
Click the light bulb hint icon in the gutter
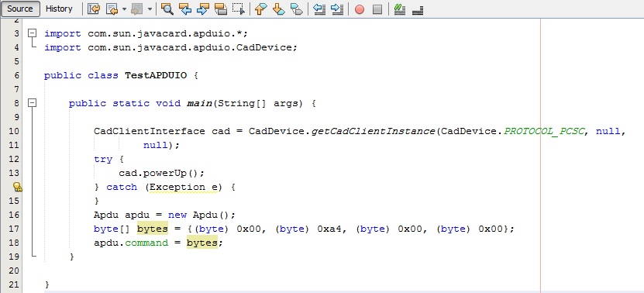17,187
